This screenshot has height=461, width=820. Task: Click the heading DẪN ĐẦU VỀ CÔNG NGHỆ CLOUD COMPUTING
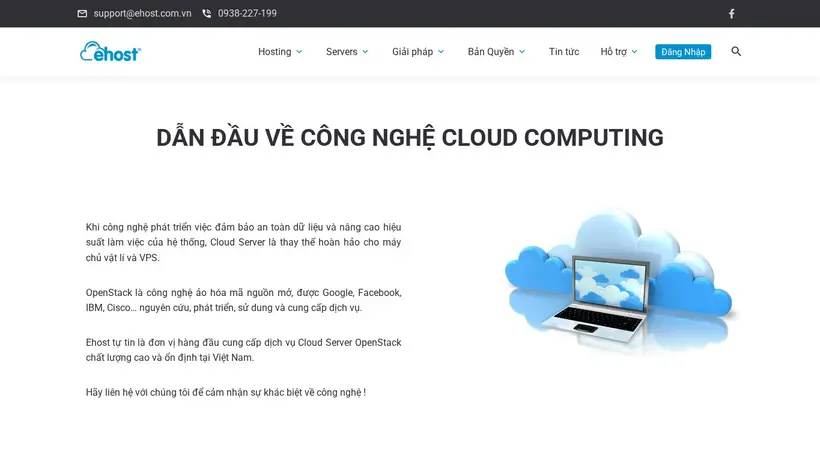[410, 138]
